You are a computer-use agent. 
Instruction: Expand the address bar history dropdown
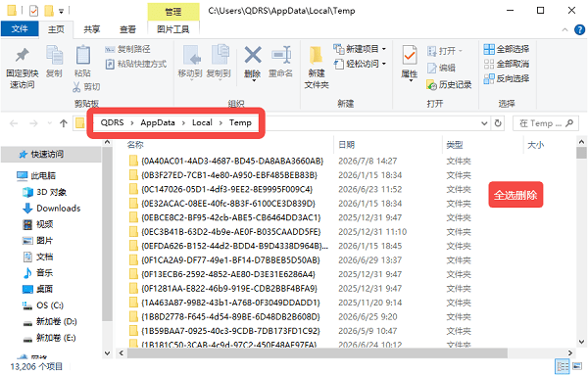484,123
